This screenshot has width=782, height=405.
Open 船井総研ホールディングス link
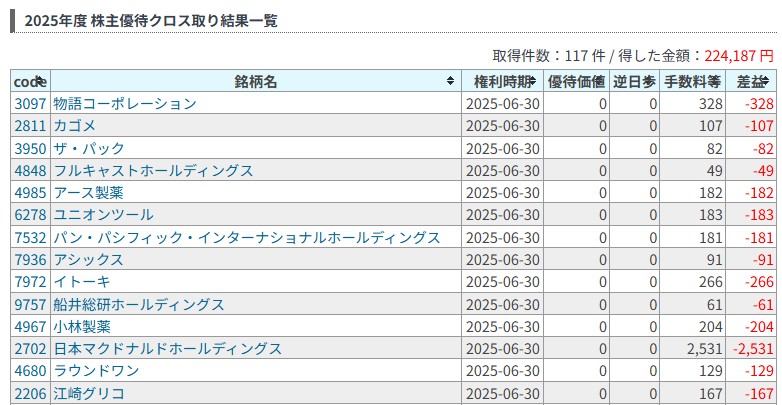(x=139, y=304)
